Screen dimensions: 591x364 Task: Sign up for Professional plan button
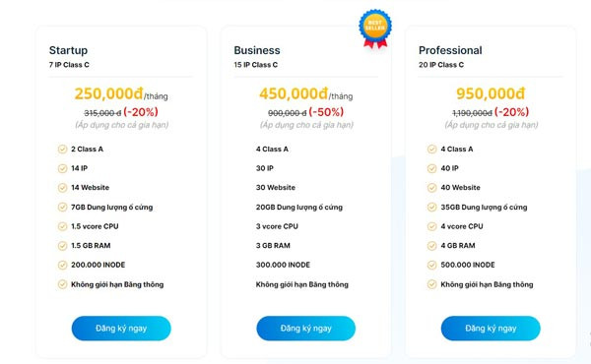pos(491,329)
